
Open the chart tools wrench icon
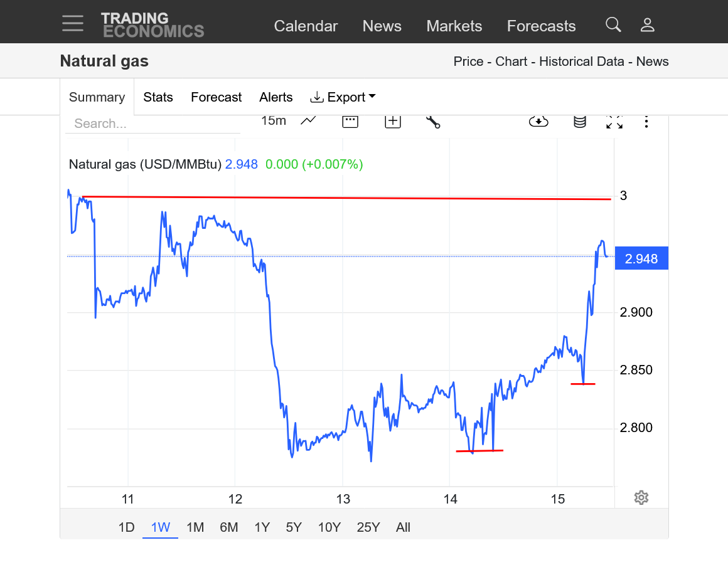(x=433, y=122)
